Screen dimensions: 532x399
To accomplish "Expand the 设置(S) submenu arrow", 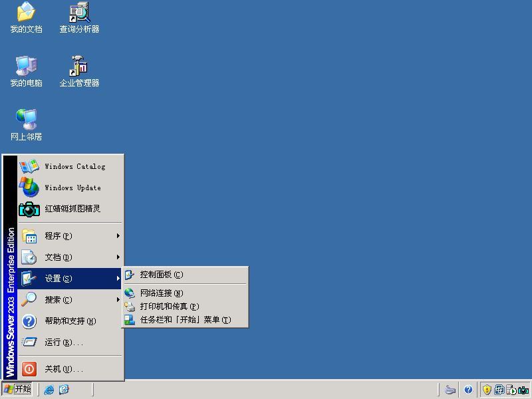I will coord(118,278).
